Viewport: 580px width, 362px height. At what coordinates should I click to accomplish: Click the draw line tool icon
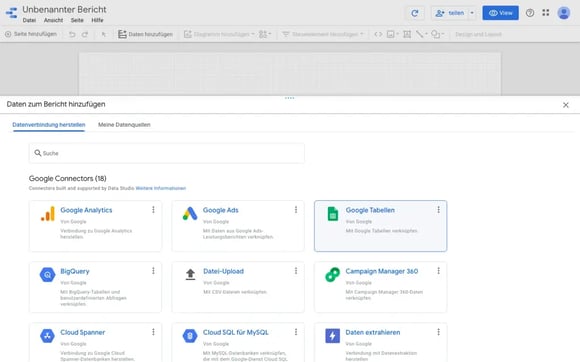click(x=419, y=34)
